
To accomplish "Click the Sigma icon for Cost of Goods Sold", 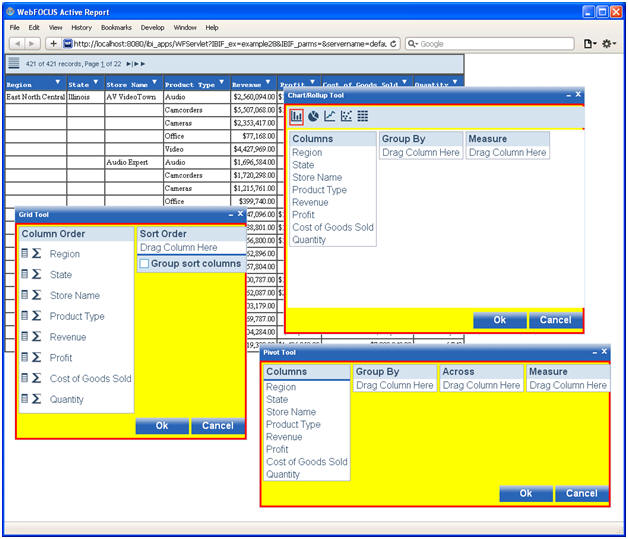I will tap(36, 378).
